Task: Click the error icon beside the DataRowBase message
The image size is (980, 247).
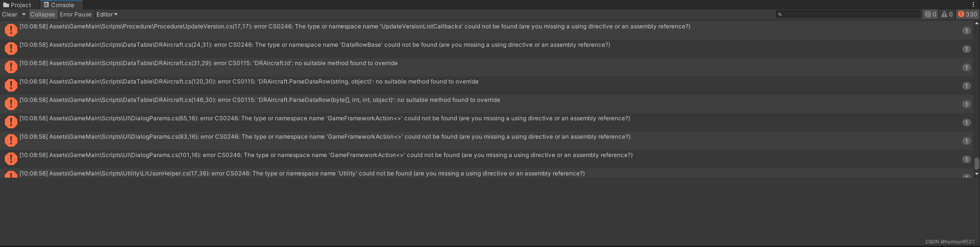Action: (11, 48)
